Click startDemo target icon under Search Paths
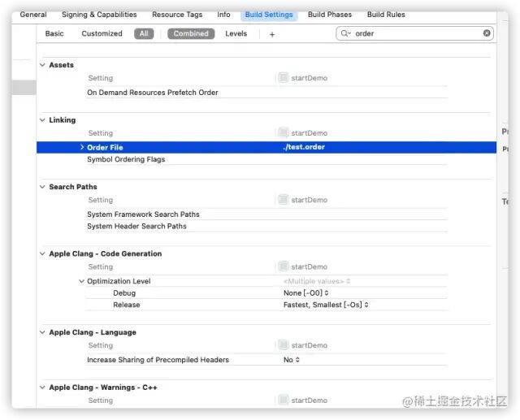 [x=283, y=200]
